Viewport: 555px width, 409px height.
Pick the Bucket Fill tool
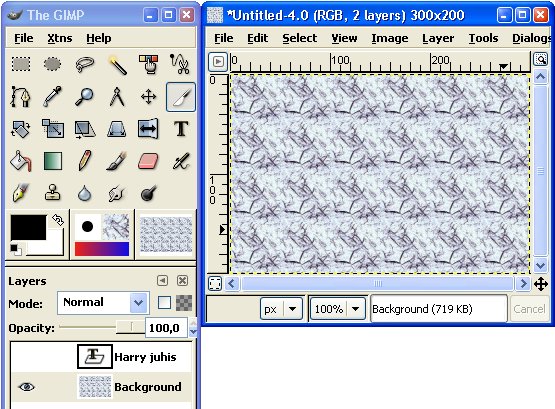click(21, 161)
